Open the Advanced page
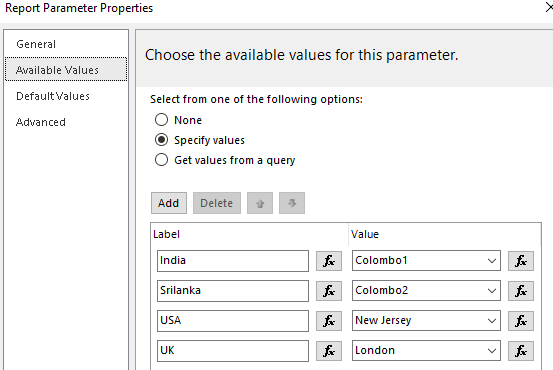 [41, 122]
